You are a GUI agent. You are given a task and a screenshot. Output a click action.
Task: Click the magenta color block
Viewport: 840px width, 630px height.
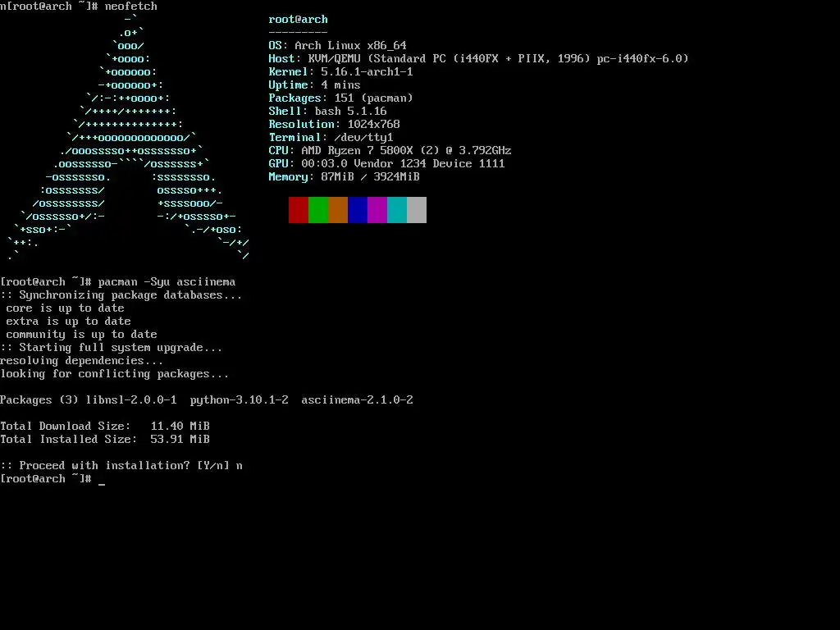(377, 209)
